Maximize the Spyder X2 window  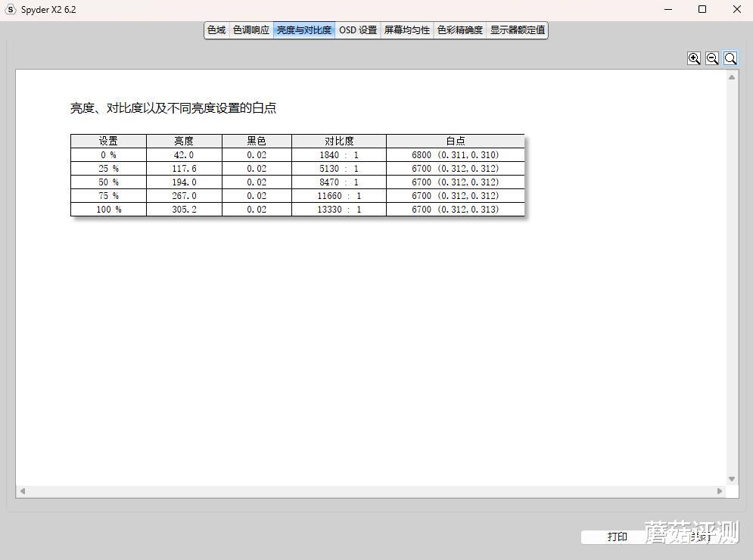click(x=702, y=10)
